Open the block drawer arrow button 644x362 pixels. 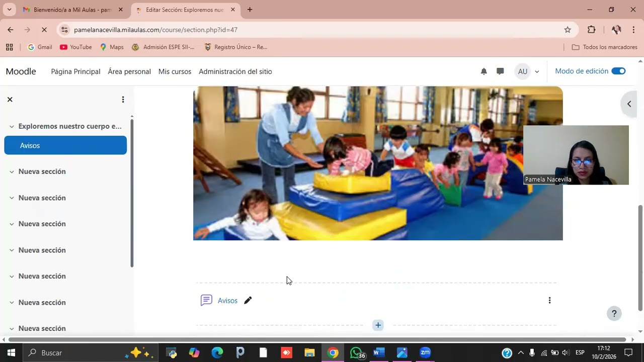[x=629, y=104]
